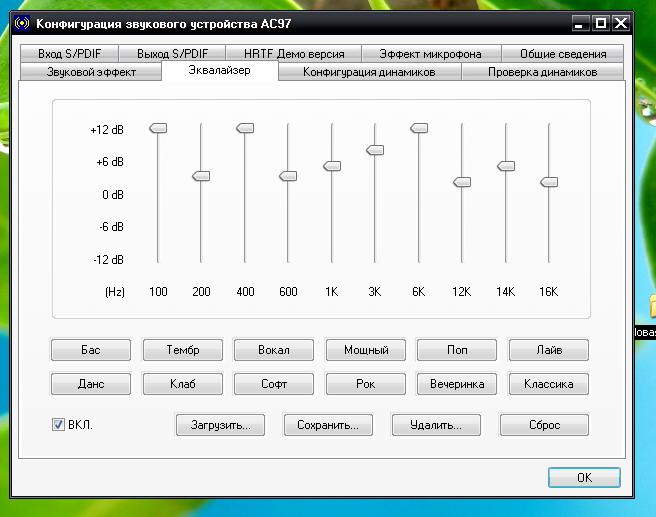Open the Эффект микрофона tab
The height and width of the screenshot is (517, 656).
coord(431,54)
